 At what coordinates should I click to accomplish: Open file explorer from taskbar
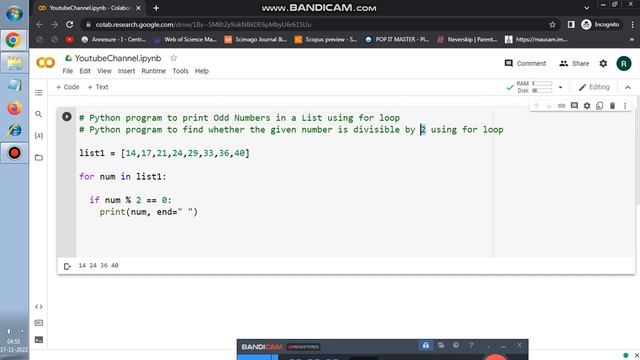pos(14,63)
